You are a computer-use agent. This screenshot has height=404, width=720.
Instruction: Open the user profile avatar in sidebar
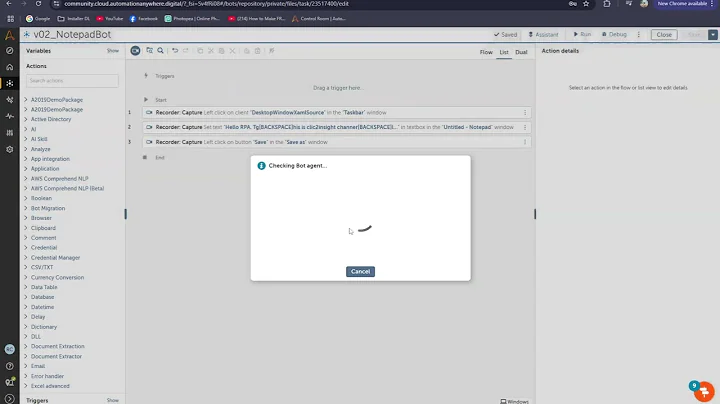[x=9, y=349]
